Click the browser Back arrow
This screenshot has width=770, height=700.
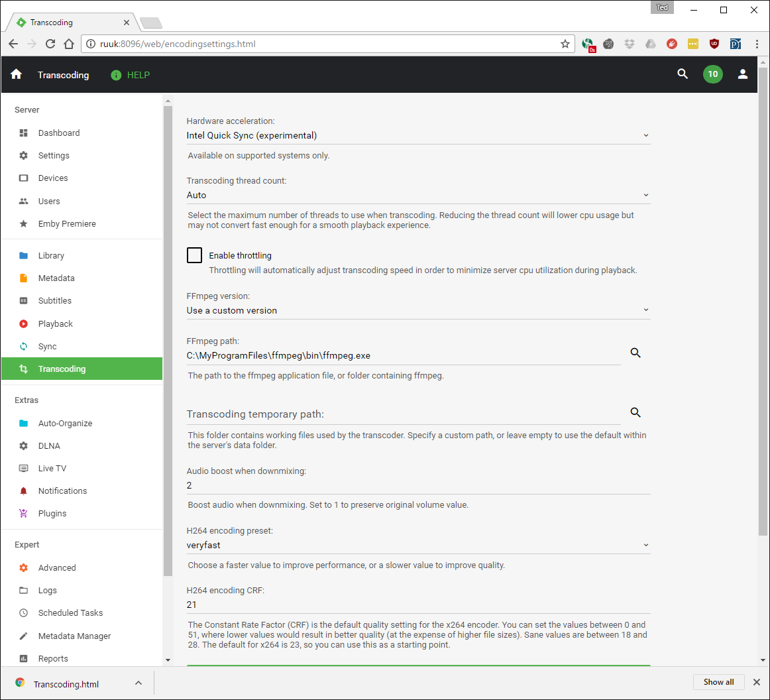[13, 44]
